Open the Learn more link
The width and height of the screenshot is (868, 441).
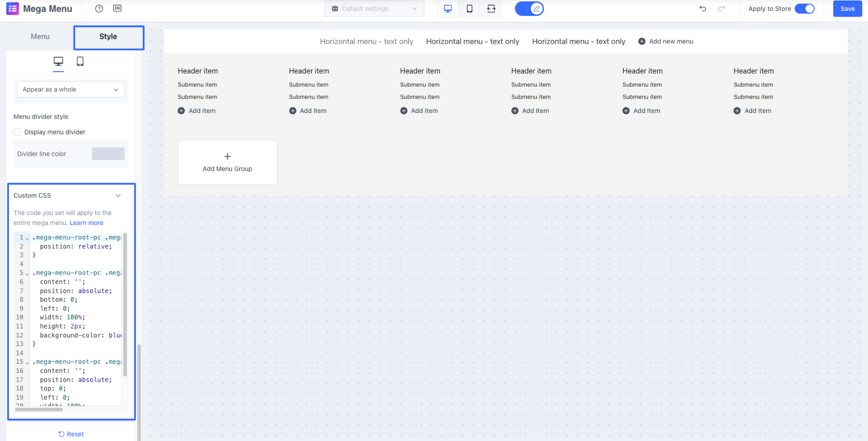[87, 223]
